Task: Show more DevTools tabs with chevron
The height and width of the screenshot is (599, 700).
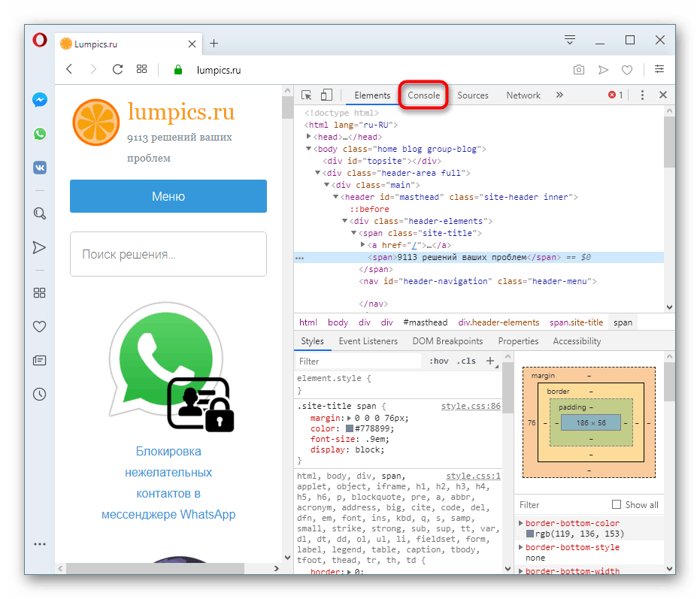Action: click(559, 95)
